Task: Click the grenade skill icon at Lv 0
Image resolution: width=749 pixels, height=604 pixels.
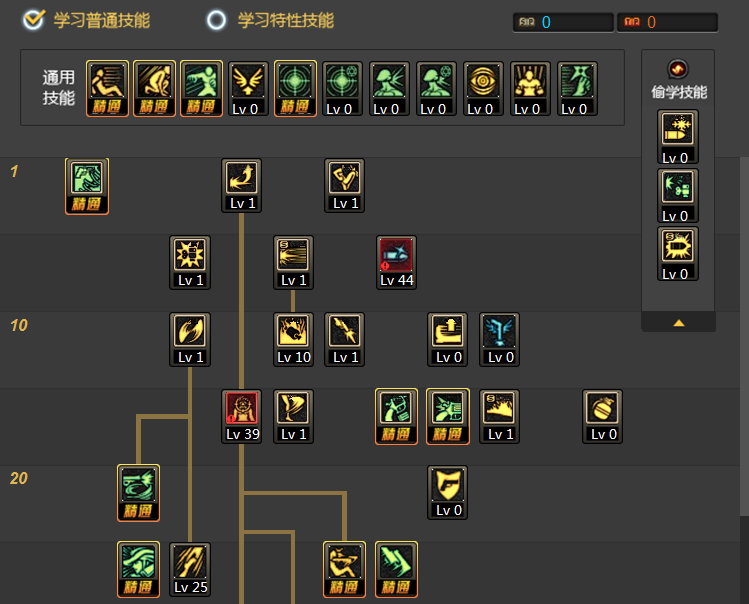Action: (602, 416)
